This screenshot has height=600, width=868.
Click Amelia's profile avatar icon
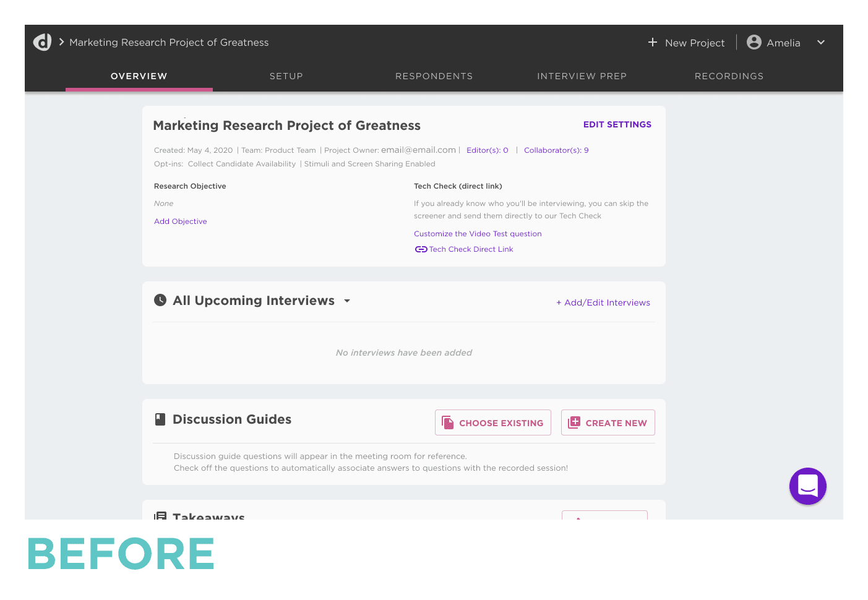pyautogui.click(x=754, y=42)
